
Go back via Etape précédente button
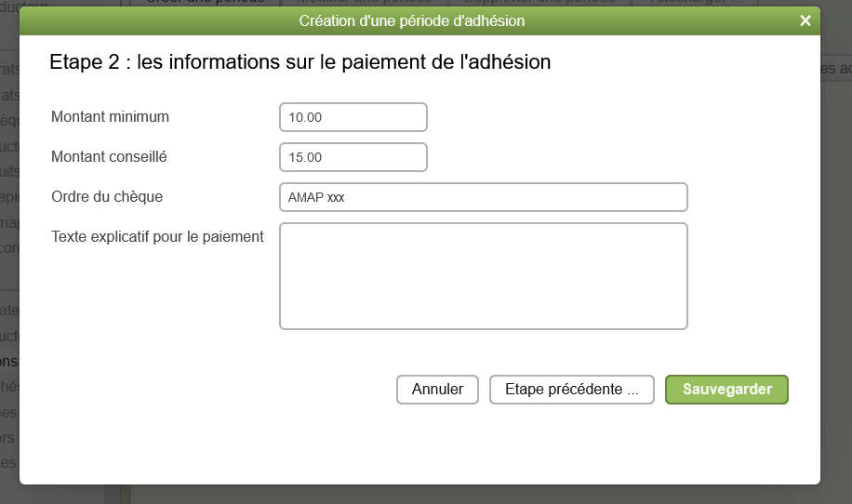point(572,390)
